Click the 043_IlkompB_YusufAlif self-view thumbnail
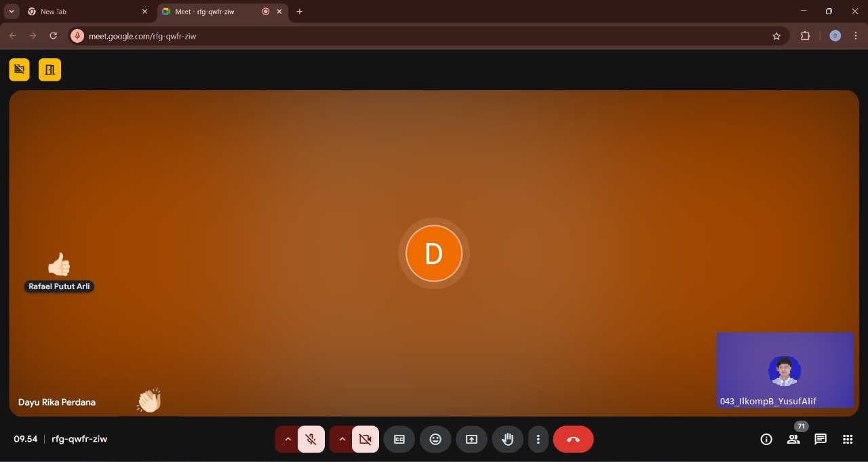Viewport: 868px width, 462px height. (785, 370)
